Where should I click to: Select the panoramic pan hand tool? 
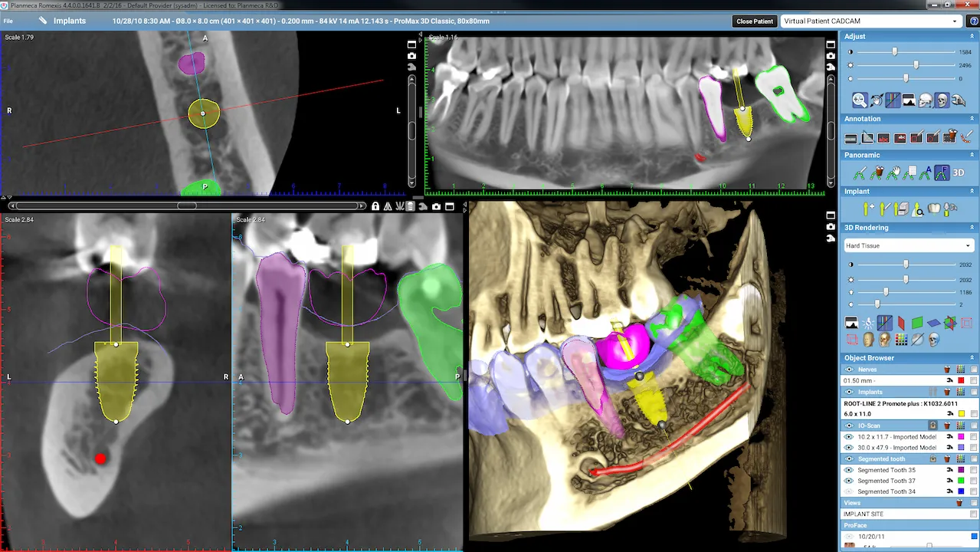click(894, 172)
